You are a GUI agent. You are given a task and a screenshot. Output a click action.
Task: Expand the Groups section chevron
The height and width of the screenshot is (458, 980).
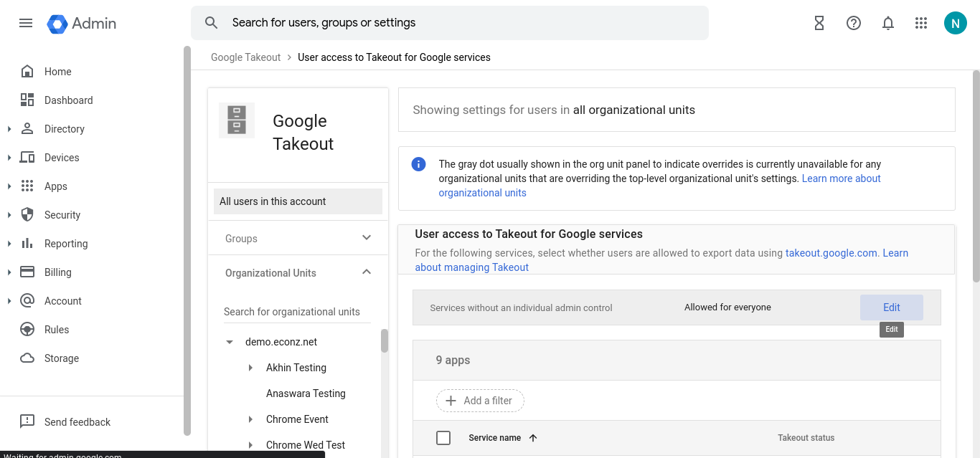coord(367,238)
